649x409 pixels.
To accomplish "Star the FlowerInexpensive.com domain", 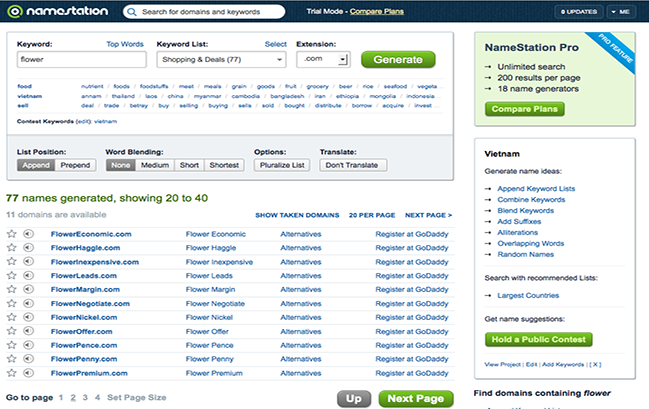I will pyautogui.click(x=12, y=262).
